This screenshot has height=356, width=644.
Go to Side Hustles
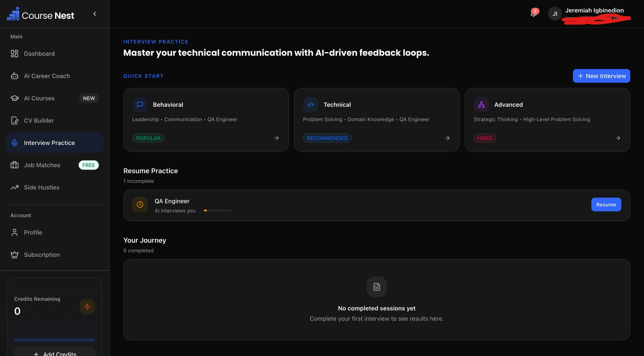coord(55,187)
